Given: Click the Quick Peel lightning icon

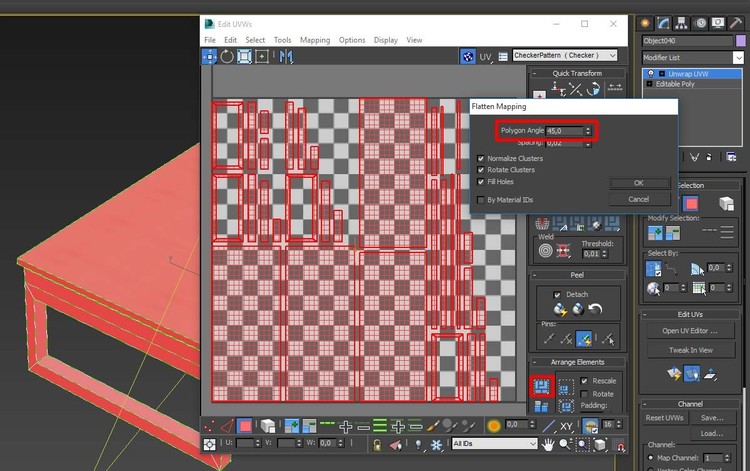Looking at the screenshot, I should coord(560,309).
